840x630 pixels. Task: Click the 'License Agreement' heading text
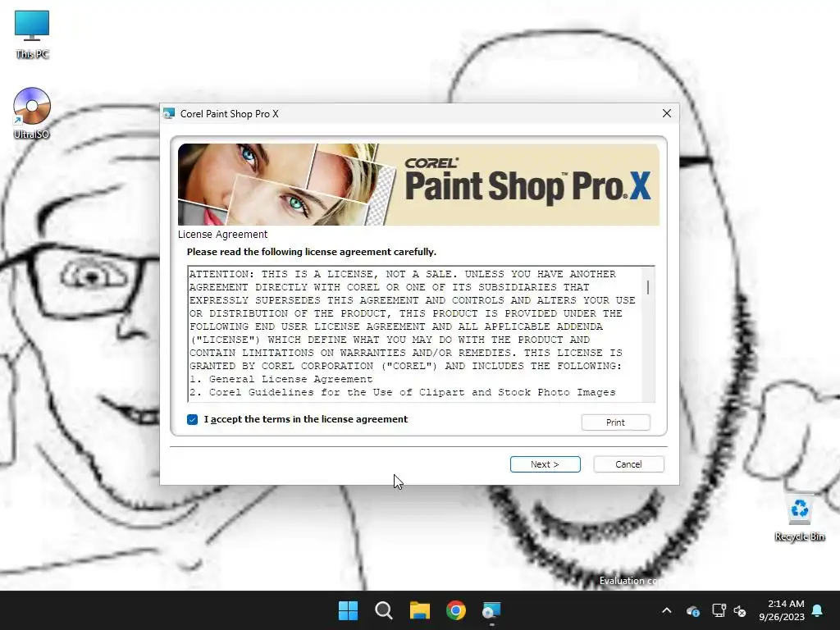(222, 234)
